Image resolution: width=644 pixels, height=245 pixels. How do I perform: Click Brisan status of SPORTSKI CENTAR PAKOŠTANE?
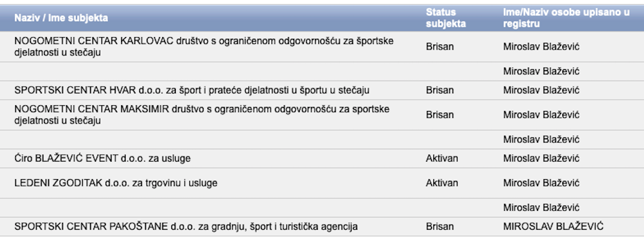click(x=440, y=226)
